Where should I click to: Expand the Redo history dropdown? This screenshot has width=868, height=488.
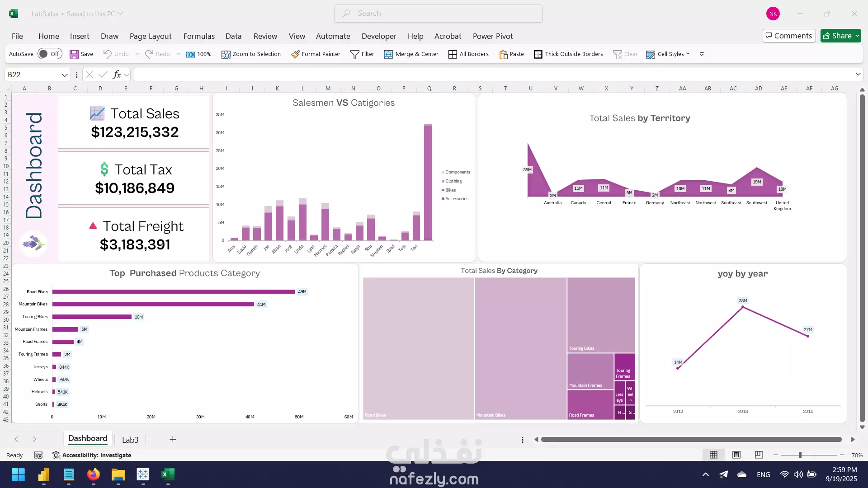[x=178, y=54]
